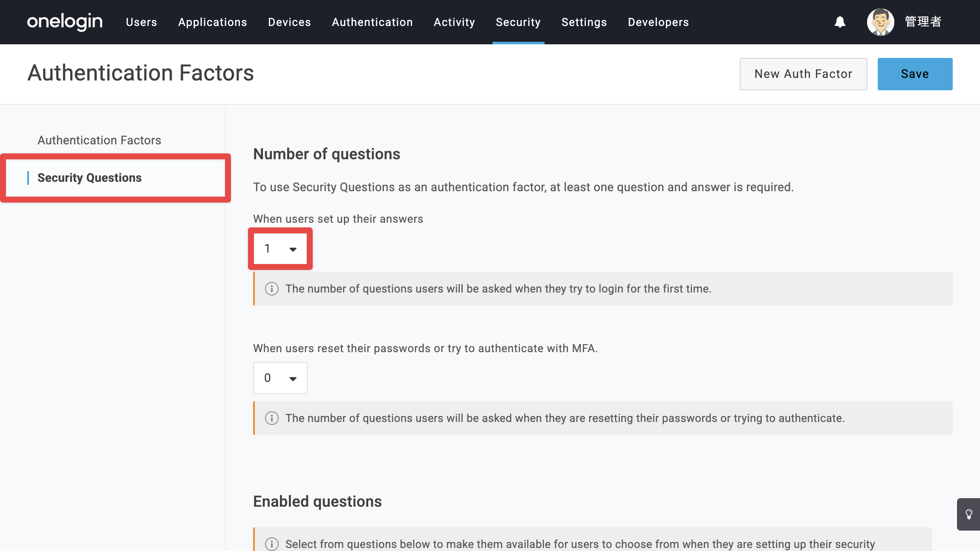The height and width of the screenshot is (551, 980).
Task: Open the setup answers count dropdown showing 1
Action: [280, 249]
